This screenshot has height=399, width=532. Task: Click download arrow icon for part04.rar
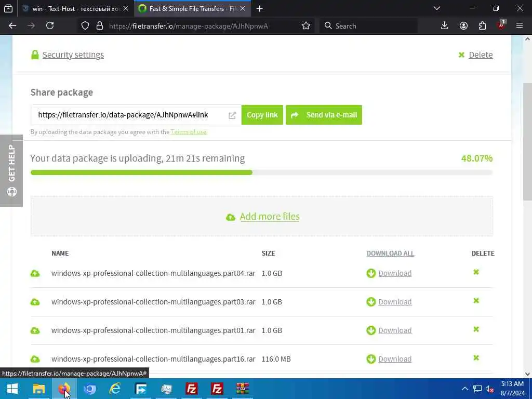coord(371,273)
